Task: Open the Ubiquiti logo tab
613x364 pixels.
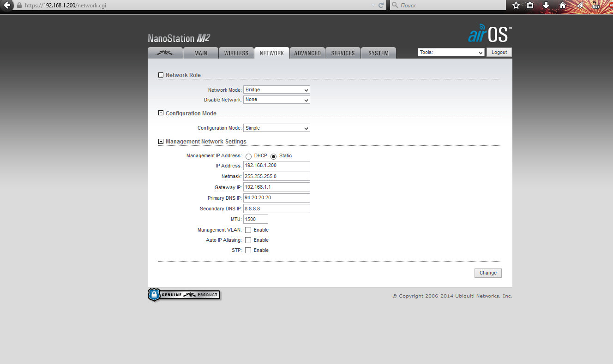Action: (x=165, y=53)
